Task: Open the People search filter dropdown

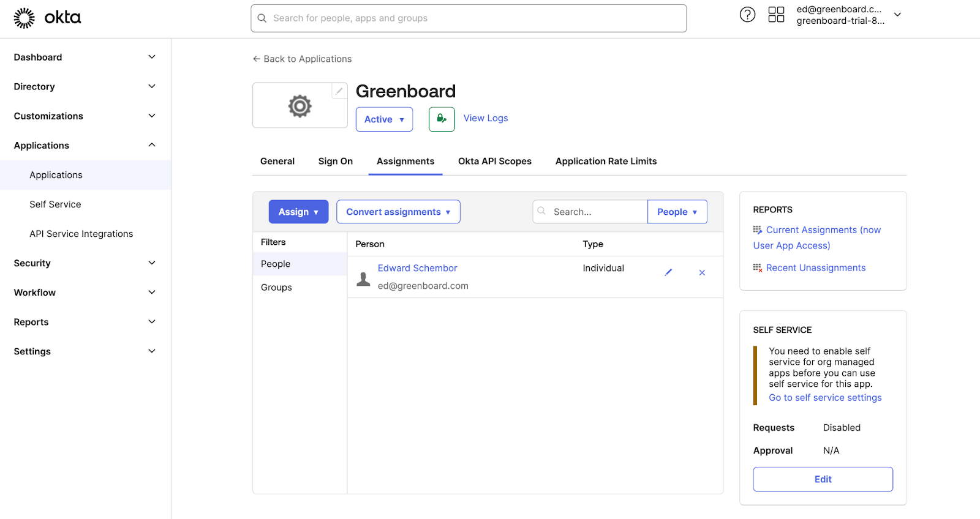Action: click(677, 212)
